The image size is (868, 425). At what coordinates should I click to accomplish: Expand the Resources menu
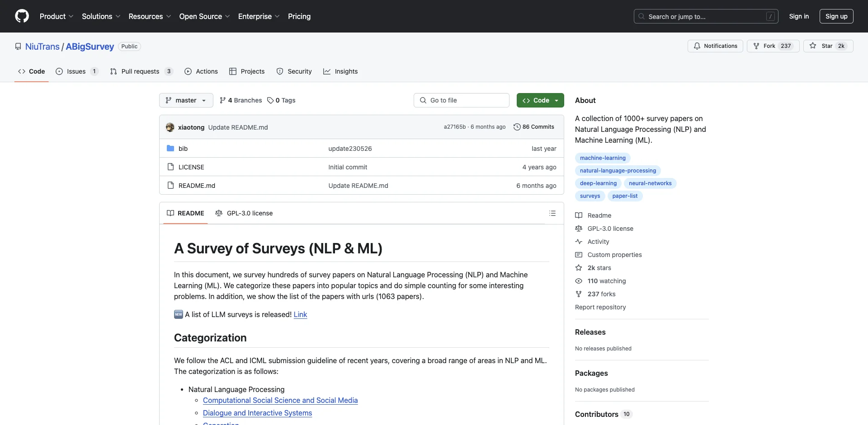tap(150, 16)
